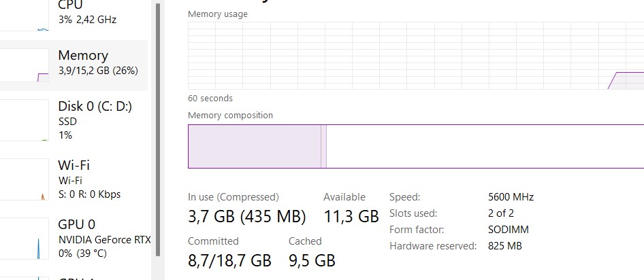The width and height of the screenshot is (644, 280).
Task: Click the sidebar vertical scrollbar
Action: point(158,129)
